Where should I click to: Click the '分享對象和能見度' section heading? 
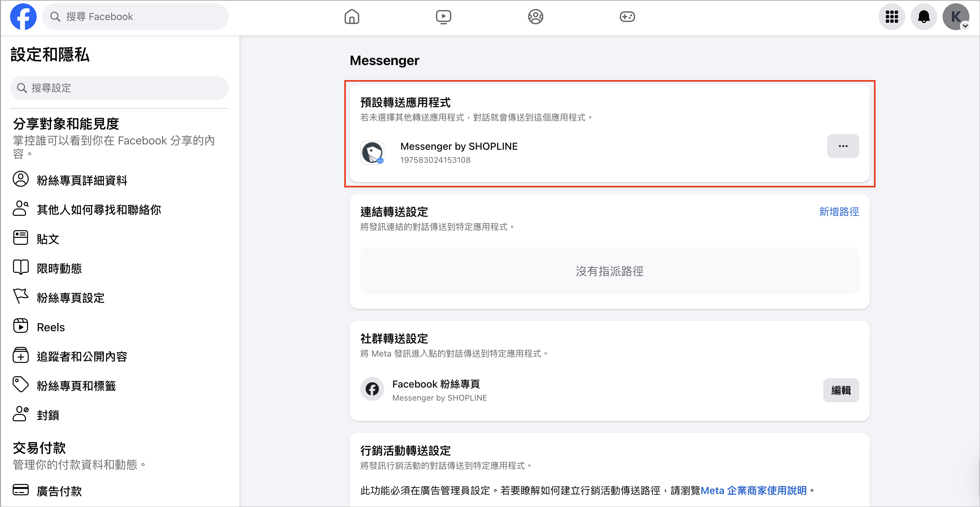click(x=66, y=124)
